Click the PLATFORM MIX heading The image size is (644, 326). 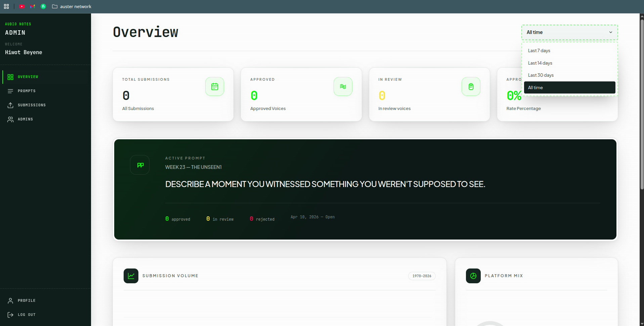point(504,276)
